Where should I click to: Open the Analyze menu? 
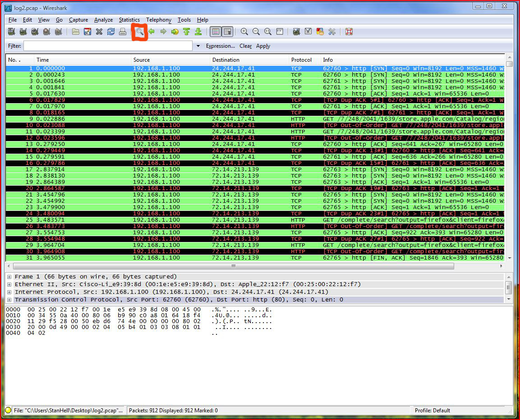[103, 20]
